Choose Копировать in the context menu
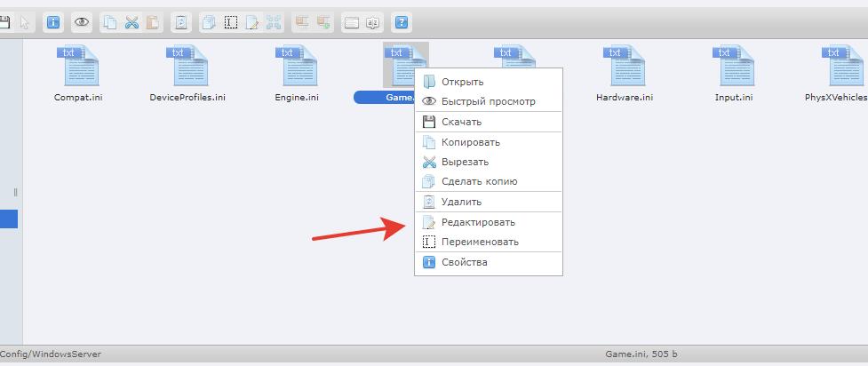 click(489, 142)
